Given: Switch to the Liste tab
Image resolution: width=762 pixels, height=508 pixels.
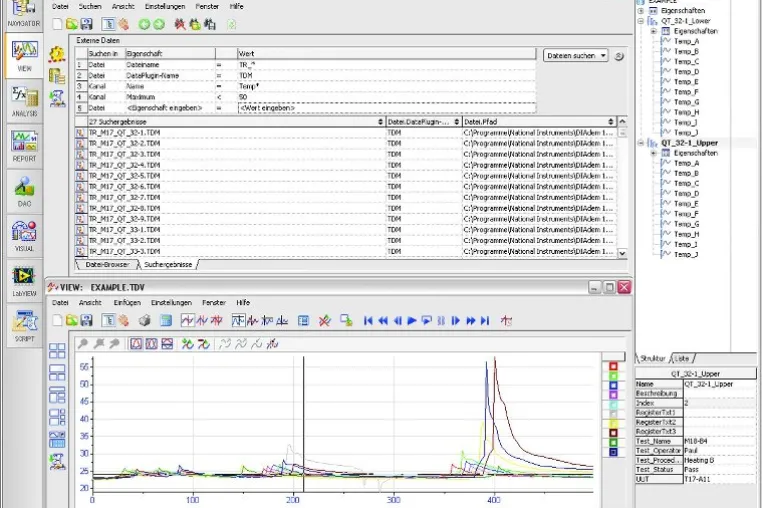Looking at the screenshot, I should (682, 358).
